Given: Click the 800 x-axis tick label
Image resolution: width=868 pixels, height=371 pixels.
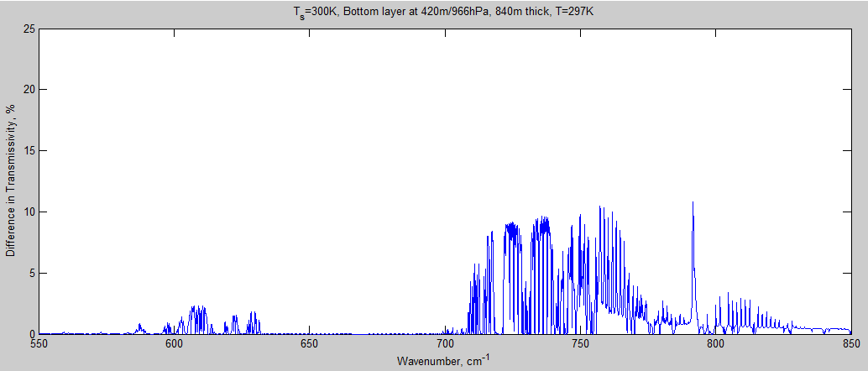Looking at the screenshot, I should click(x=716, y=344).
